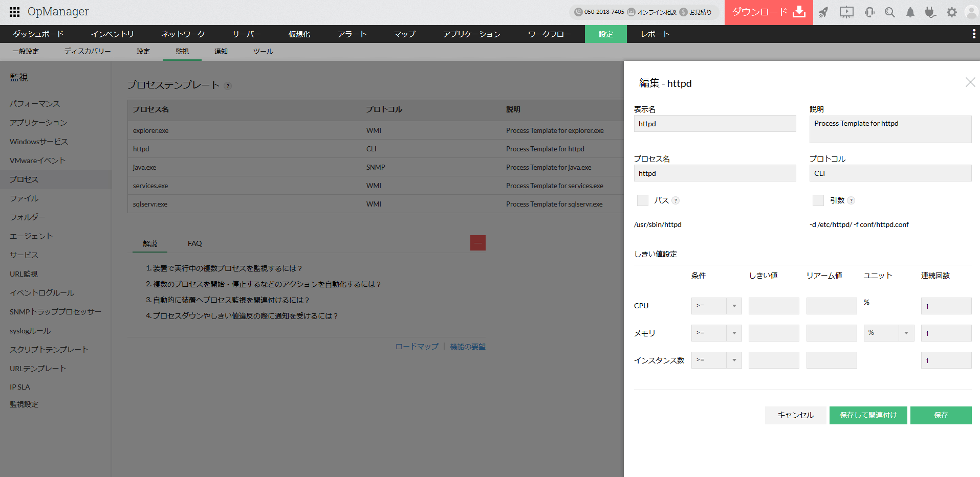Open the CPU condition dropdown
This screenshot has width=980, height=477.
coord(716,306)
